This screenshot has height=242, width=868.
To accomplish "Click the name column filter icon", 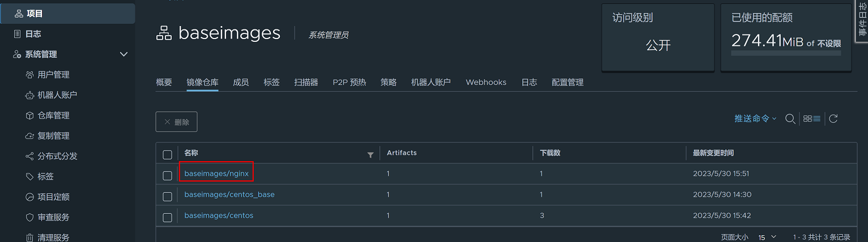I will coord(371,154).
